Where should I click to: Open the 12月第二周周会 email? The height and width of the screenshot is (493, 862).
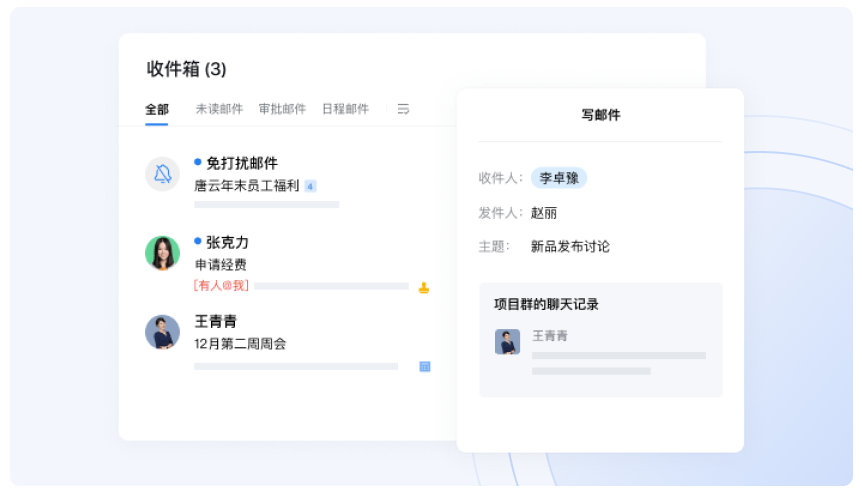click(x=241, y=344)
